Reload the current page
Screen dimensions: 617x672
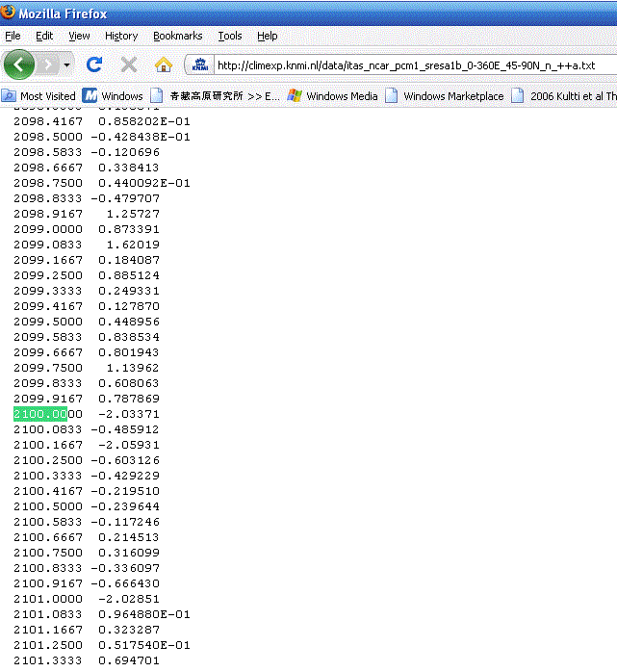tap(94, 65)
